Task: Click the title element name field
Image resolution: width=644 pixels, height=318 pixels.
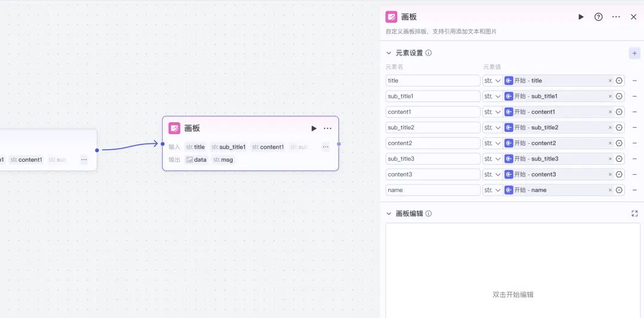Action: point(433,81)
